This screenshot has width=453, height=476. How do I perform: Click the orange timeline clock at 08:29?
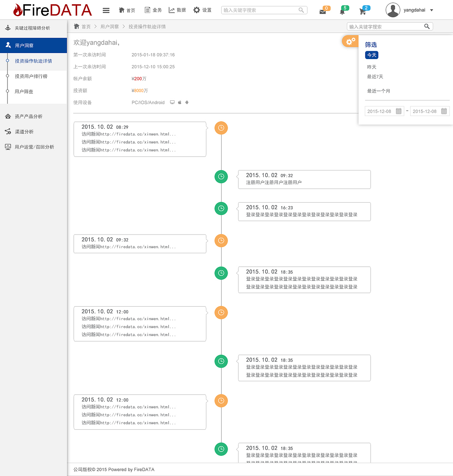pos(221,128)
